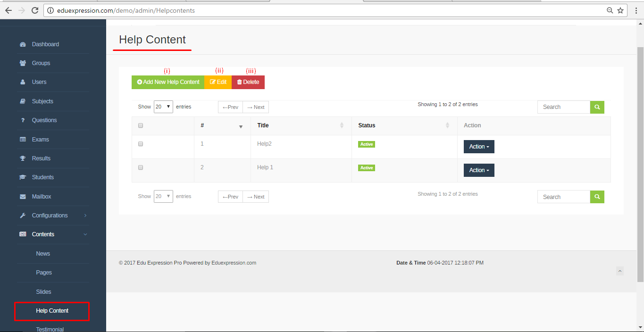Click Active status badge for Help2
The width and height of the screenshot is (644, 332).
click(367, 144)
